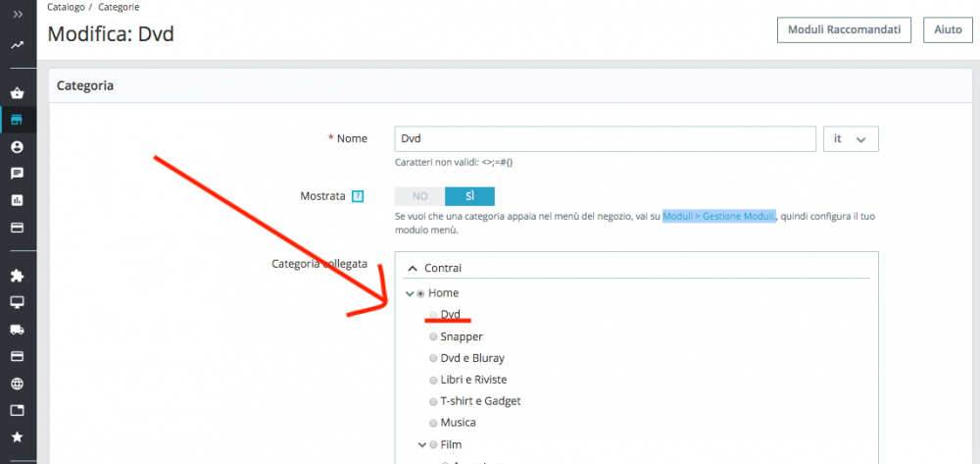
Task: Choose Libri e Riviste radio button
Action: coord(433,381)
